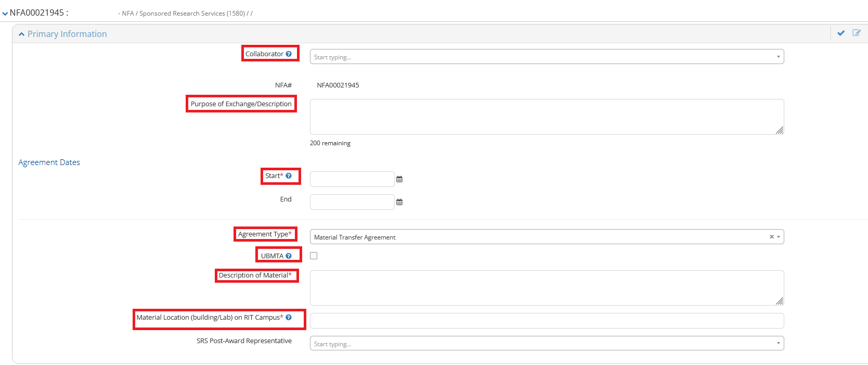Open the Collaborator dropdown
Screen dimensions: 868x365
pos(546,57)
